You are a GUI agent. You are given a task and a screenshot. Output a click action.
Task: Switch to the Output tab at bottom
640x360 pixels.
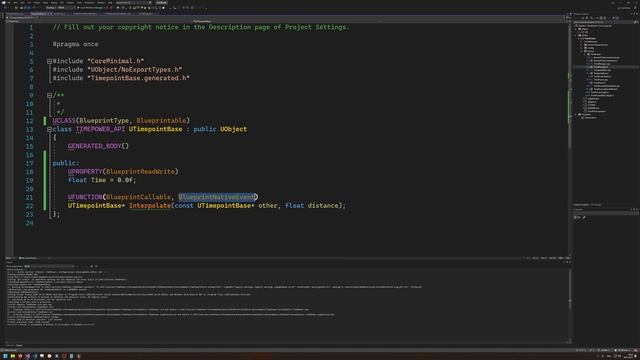[x=19, y=345]
